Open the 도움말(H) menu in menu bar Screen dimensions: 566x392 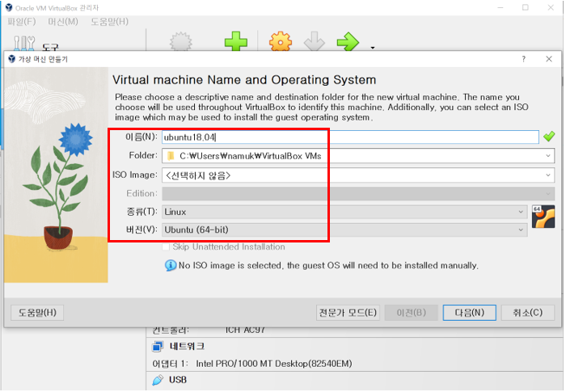pyautogui.click(x=109, y=22)
